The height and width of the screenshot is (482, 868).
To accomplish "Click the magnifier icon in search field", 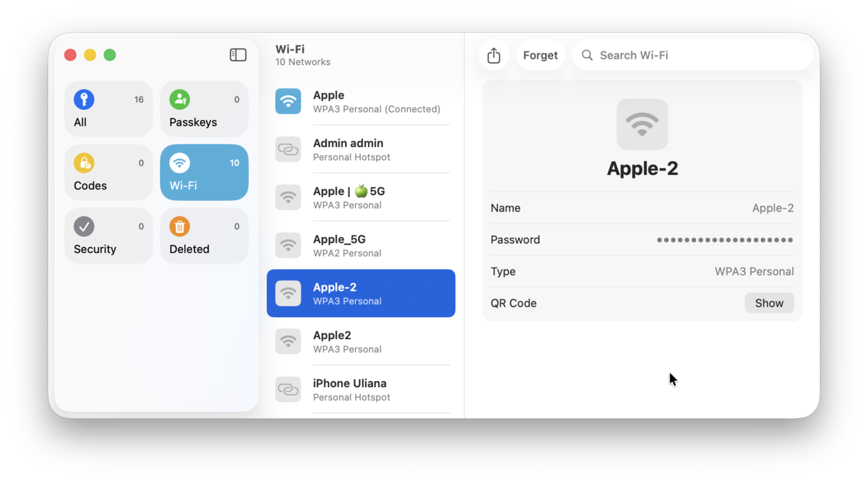I will click(587, 55).
